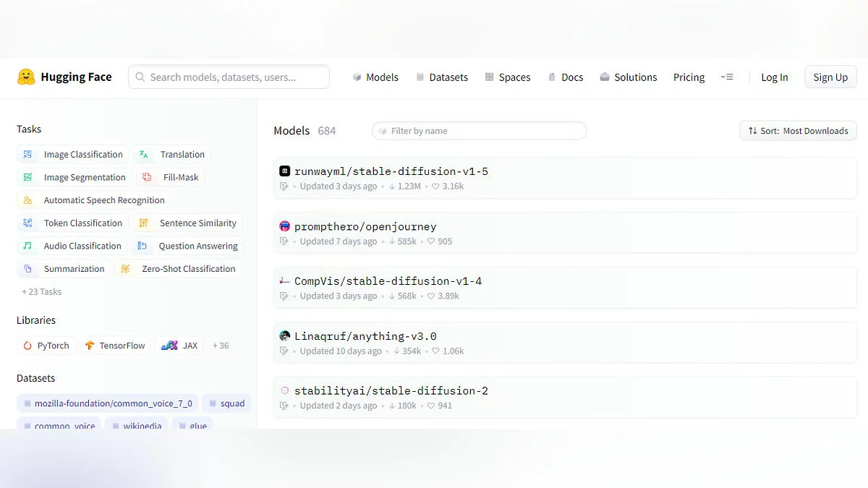Filter by Fill-Mask task
868x488 pixels.
tap(171, 177)
